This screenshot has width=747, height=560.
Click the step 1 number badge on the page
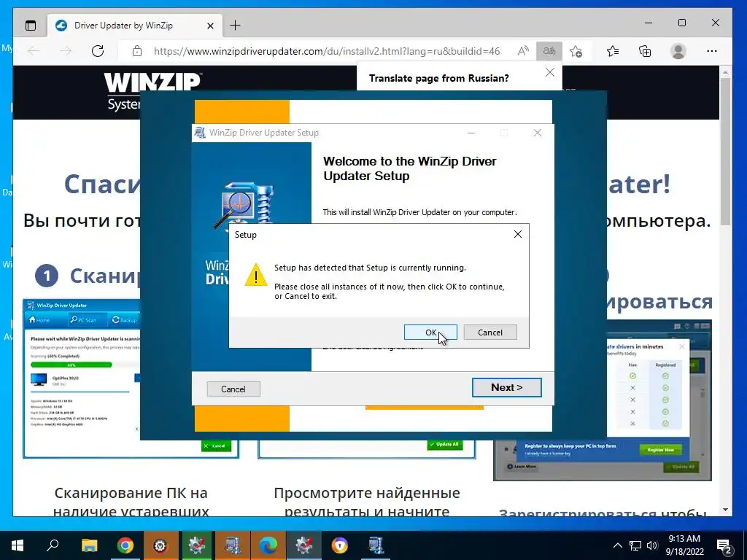[47, 276]
